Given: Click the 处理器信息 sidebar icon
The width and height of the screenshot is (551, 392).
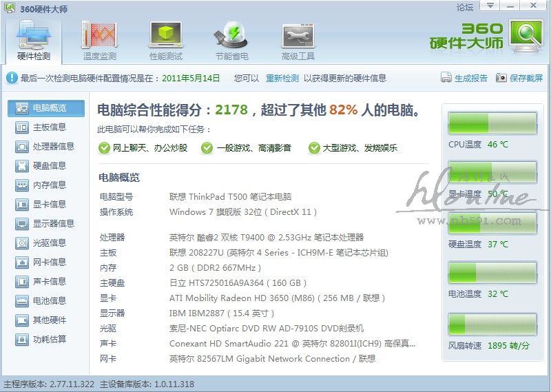Looking at the screenshot, I should [x=22, y=147].
